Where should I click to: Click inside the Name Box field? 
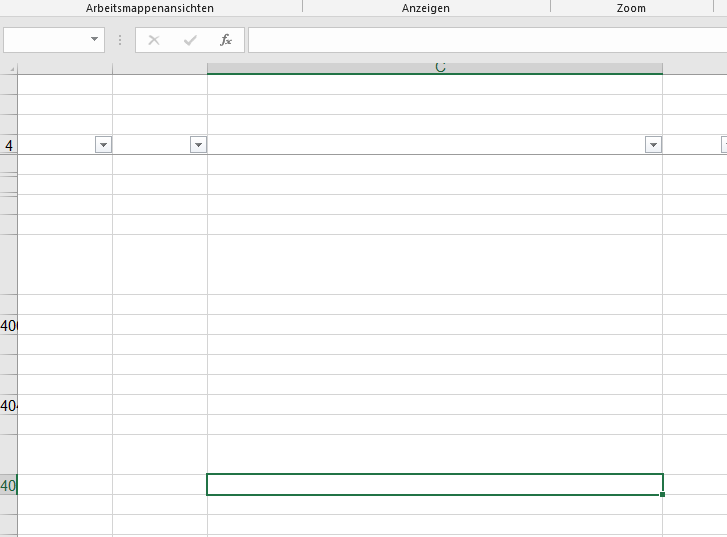[x=46, y=40]
